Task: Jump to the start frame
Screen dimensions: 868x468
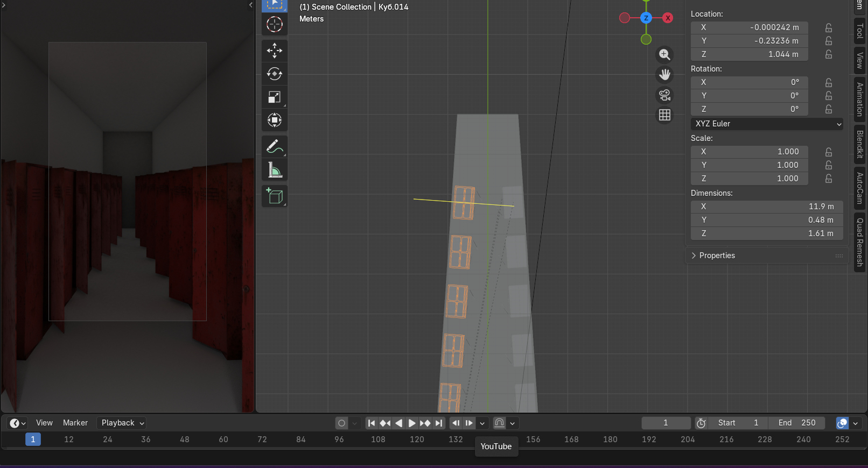Action: click(372, 423)
